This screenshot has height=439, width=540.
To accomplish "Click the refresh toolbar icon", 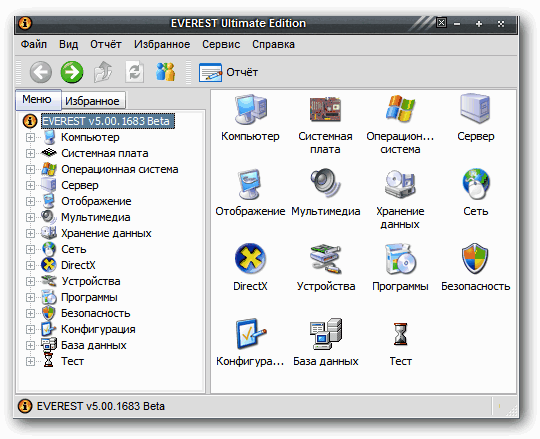I will tap(134, 72).
